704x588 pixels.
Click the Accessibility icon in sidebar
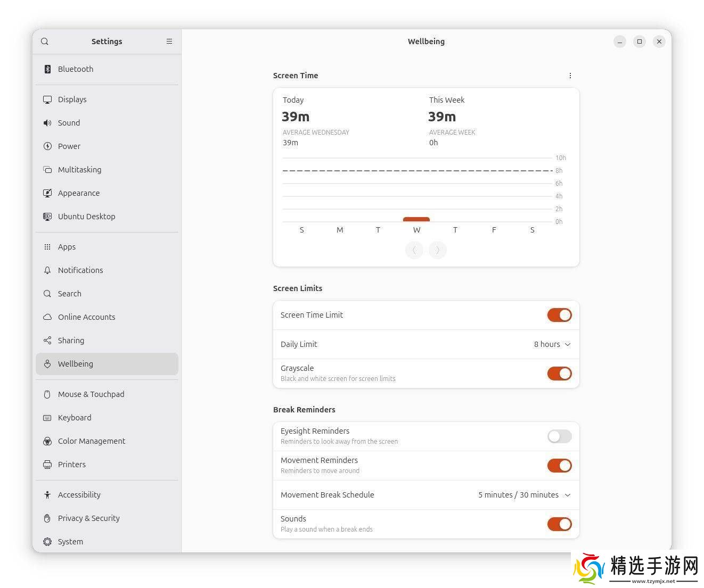(47, 495)
